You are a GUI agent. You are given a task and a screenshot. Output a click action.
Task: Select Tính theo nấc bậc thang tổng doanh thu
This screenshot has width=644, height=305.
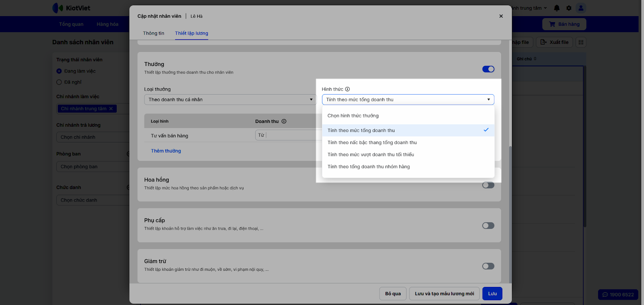(x=372, y=142)
